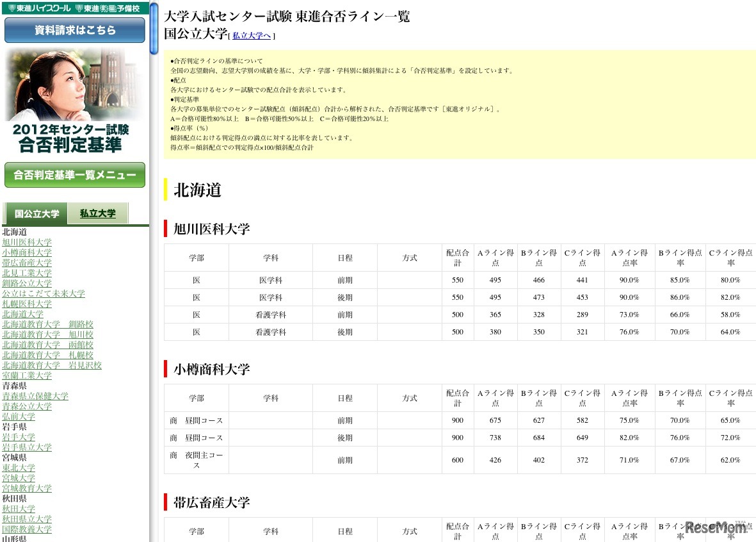Collapse the sidebar with the blue edge tab
756x542 pixels.
tap(153, 26)
